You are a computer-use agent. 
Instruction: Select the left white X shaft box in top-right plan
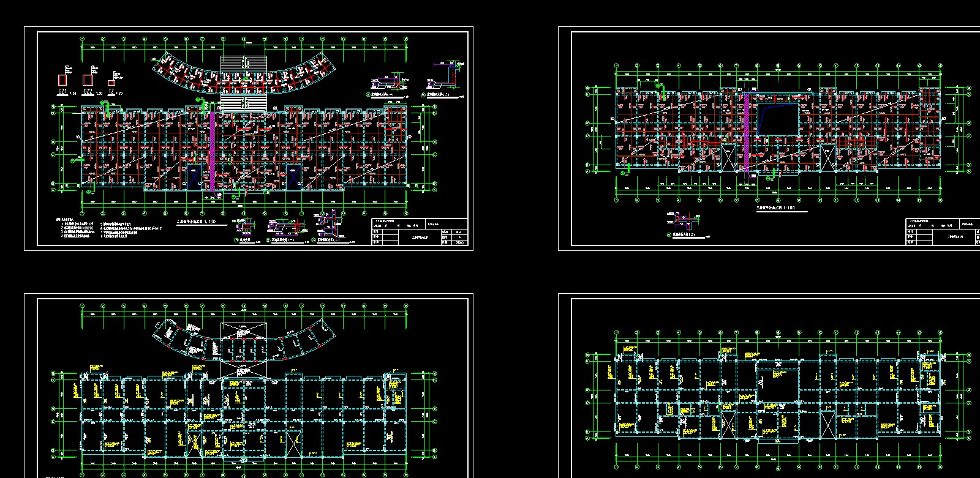[x=728, y=159]
